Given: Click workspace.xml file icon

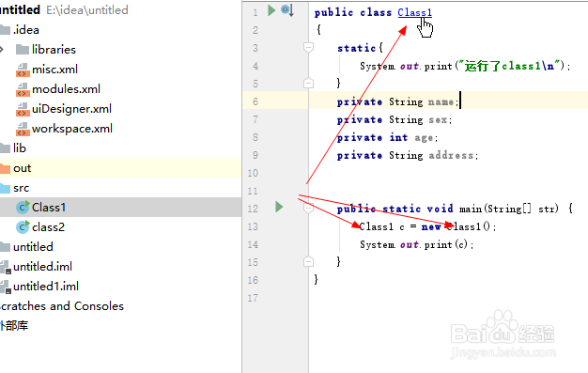Looking at the screenshot, I should click(x=23, y=129).
